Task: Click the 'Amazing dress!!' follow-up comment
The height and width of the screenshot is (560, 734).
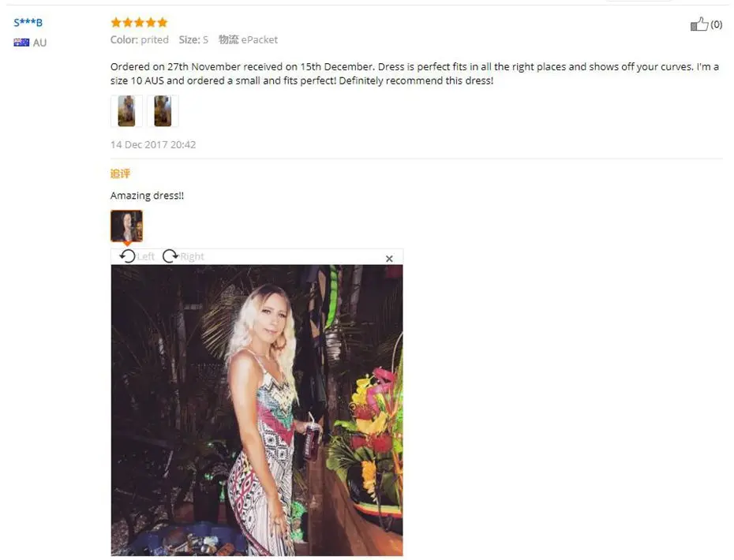Action: coord(147,196)
